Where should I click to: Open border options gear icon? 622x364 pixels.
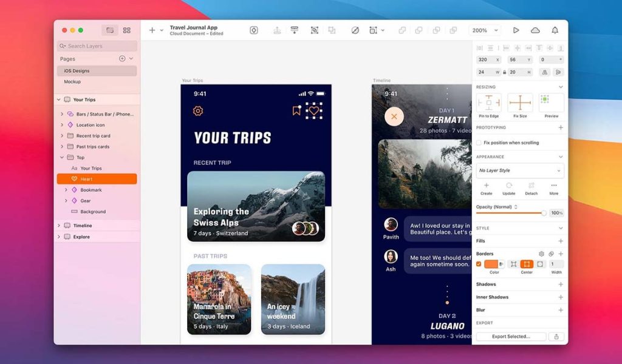541,254
